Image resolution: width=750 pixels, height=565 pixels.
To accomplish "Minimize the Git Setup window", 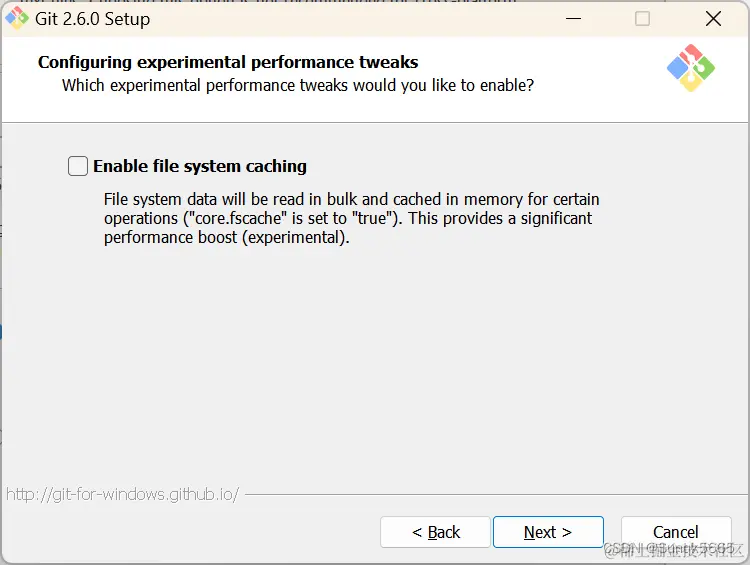I will pos(573,18).
